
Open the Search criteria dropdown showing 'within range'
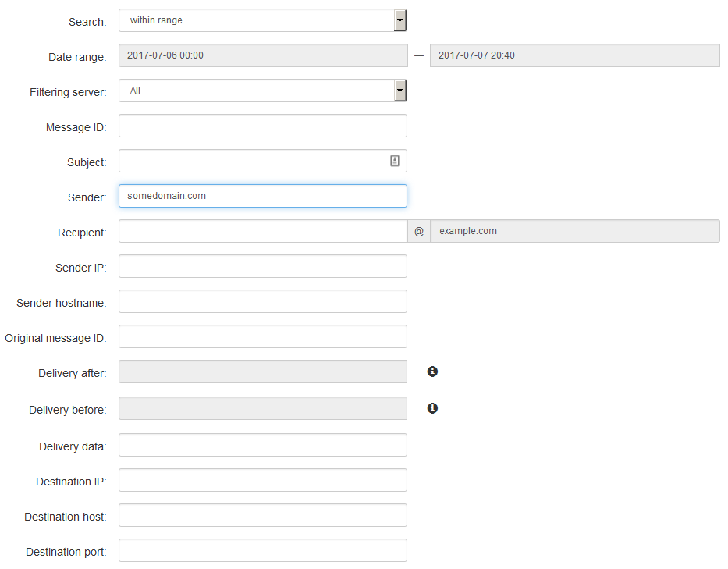[x=257, y=20]
